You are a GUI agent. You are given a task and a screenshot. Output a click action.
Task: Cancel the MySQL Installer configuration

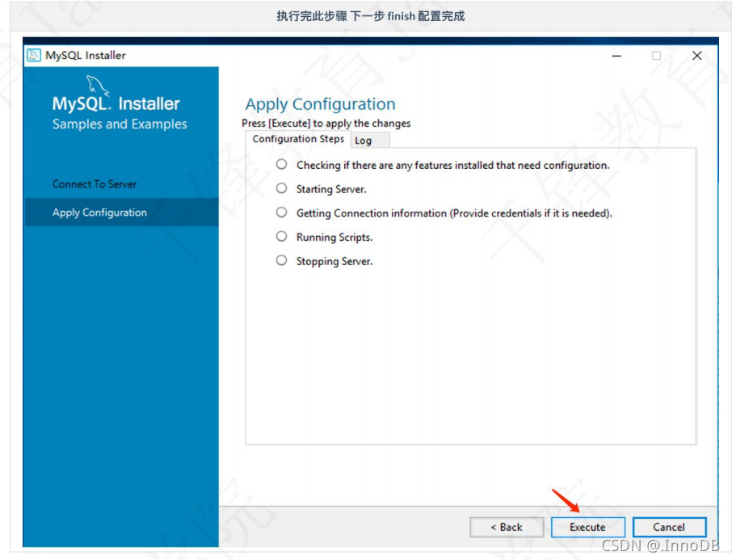pos(669,528)
